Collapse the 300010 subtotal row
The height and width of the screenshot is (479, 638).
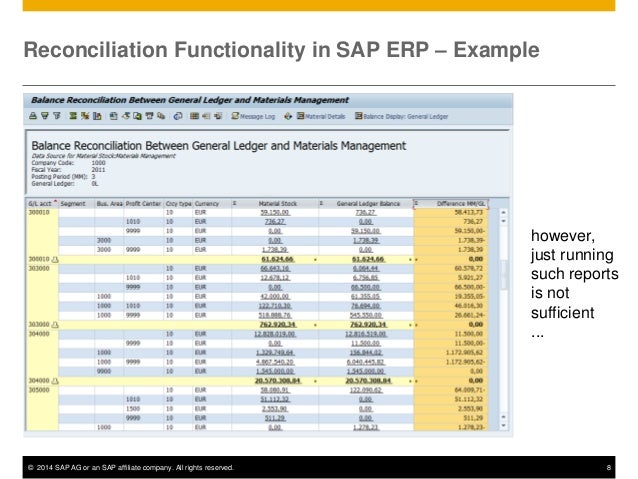(55, 259)
